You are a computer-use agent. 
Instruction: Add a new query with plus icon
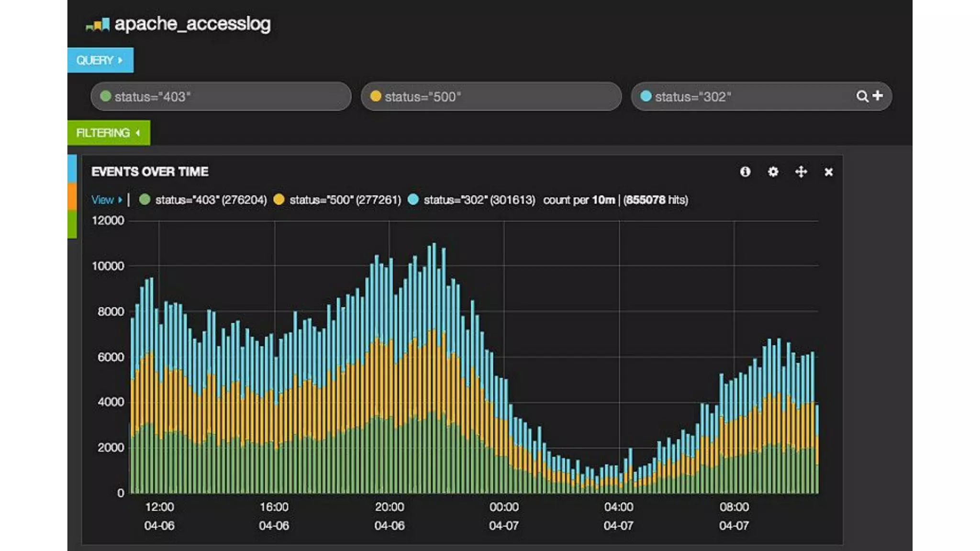tap(878, 96)
